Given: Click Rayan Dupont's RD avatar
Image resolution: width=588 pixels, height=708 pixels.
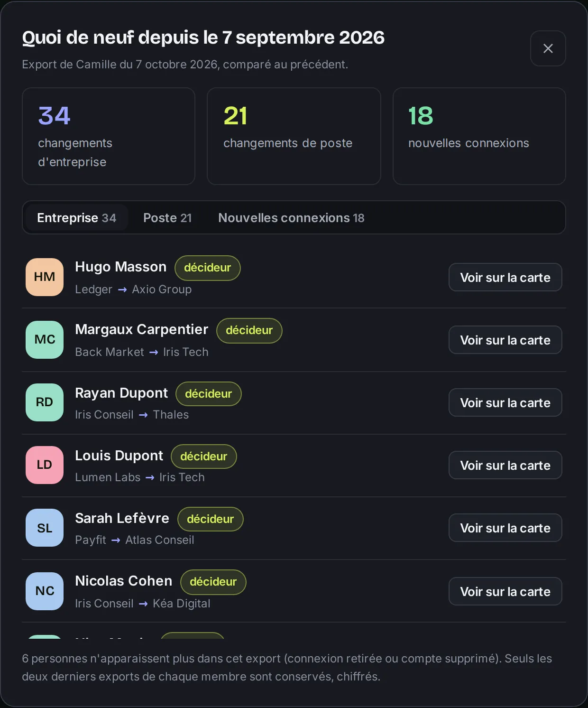Looking at the screenshot, I should tap(45, 402).
